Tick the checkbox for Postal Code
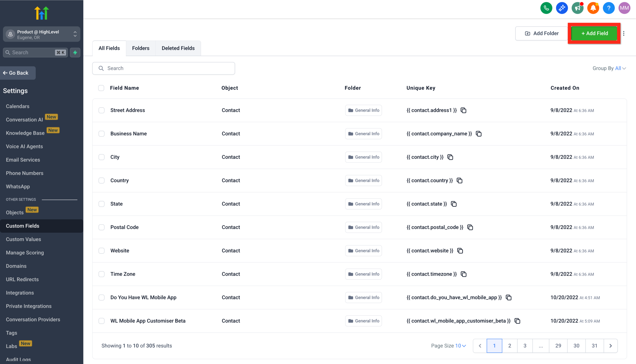 pos(102,227)
